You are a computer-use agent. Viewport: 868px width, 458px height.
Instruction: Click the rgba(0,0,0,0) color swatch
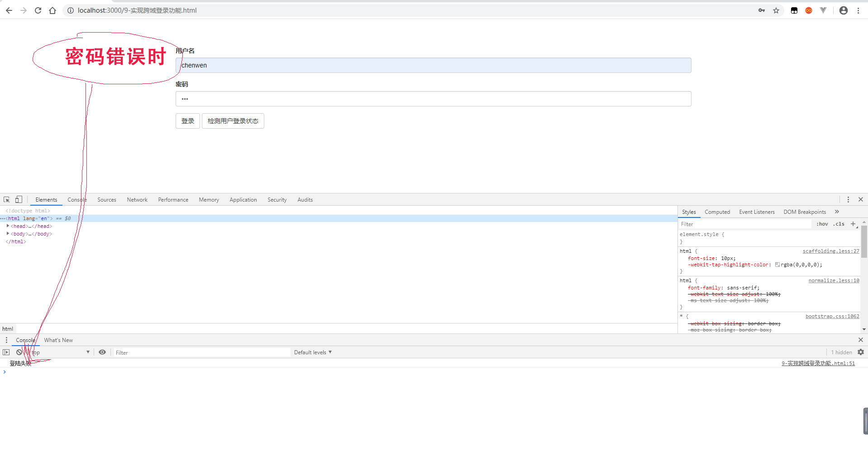click(x=777, y=265)
